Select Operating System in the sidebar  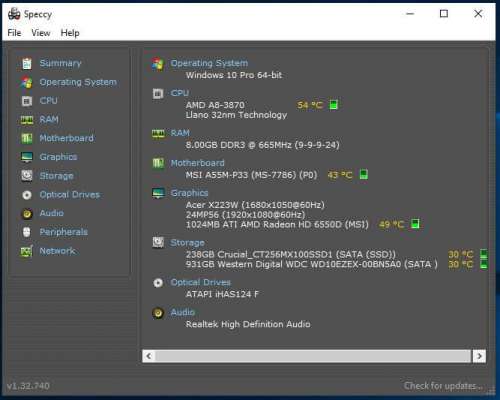(x=78, y=82)
